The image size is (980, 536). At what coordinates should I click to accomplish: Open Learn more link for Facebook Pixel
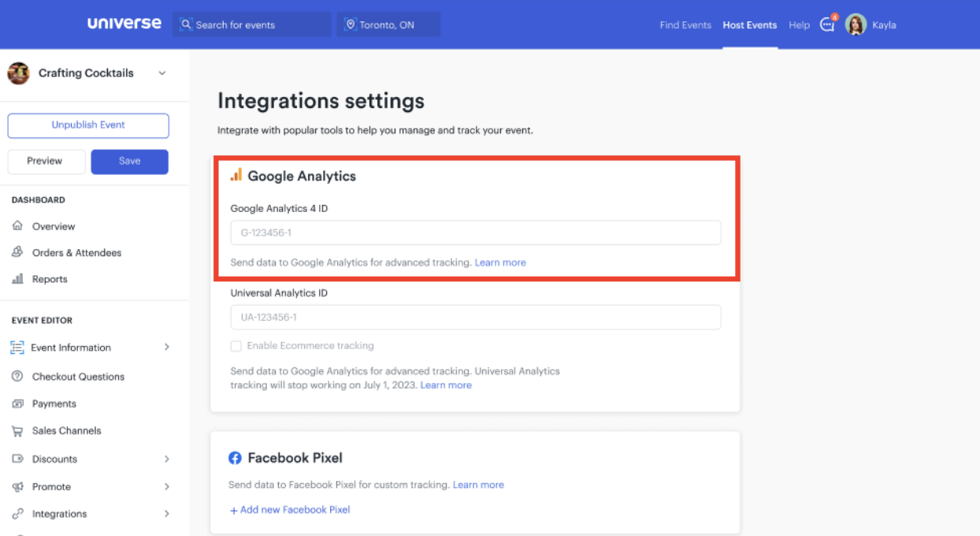click(478, 485)
